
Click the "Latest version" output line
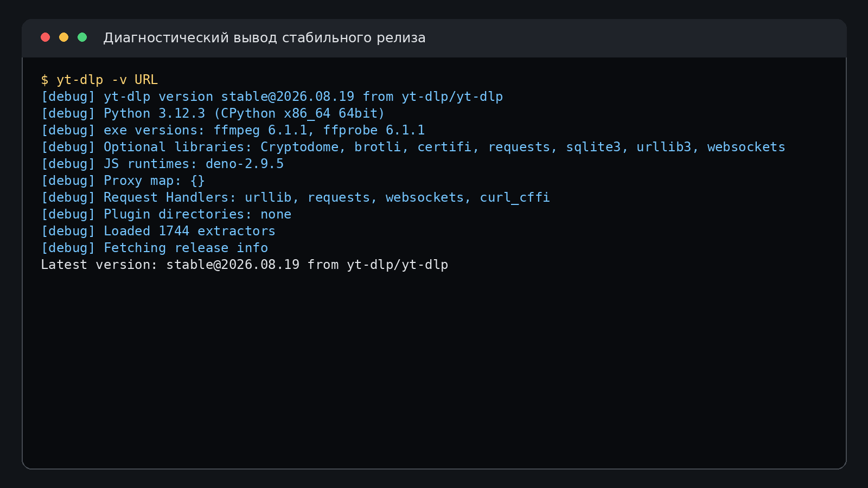245,265
